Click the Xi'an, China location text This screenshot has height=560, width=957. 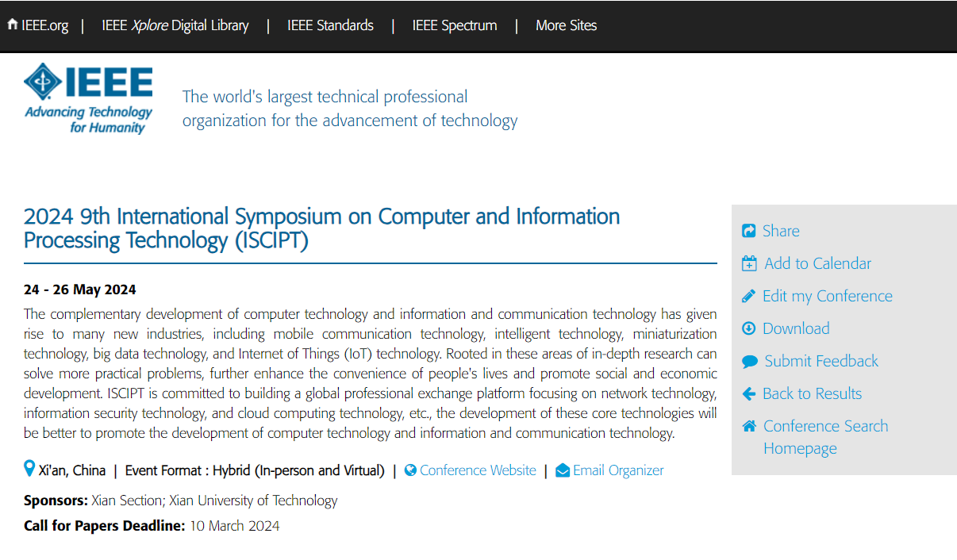72,470
